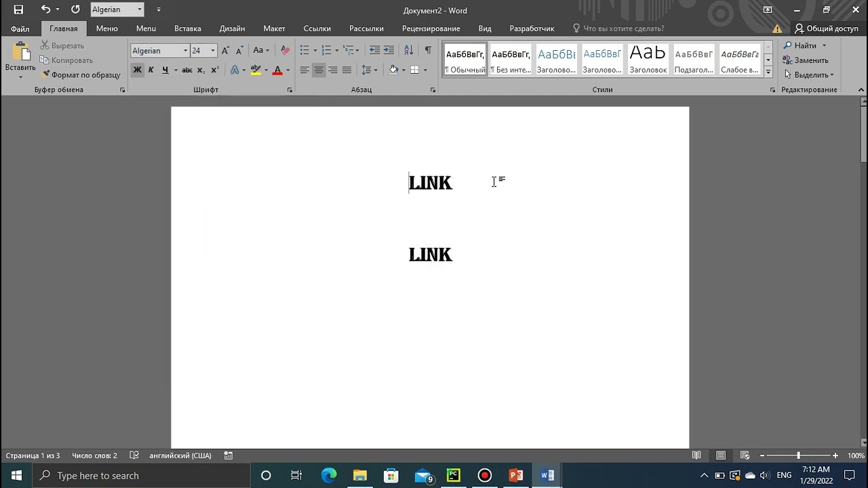Justify paragraph text
868x488 pixels.
pos(347,70)
